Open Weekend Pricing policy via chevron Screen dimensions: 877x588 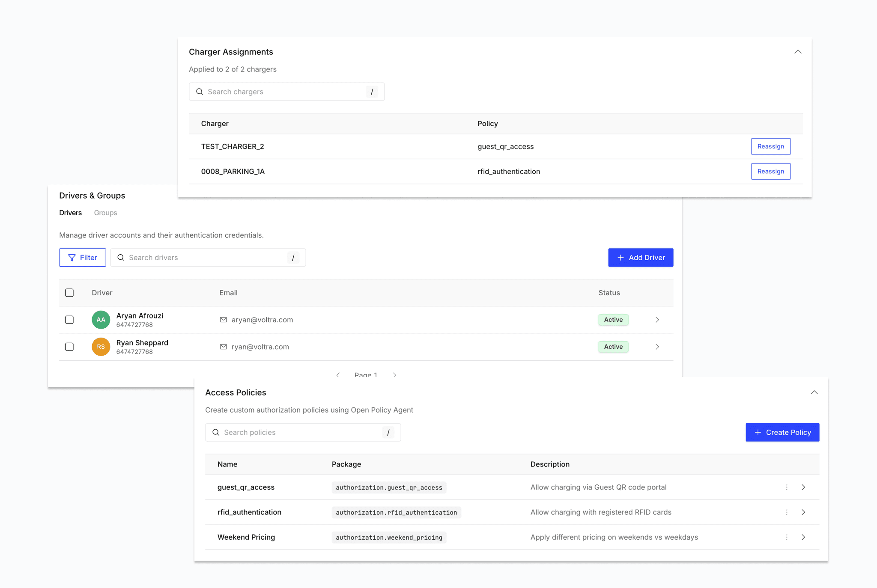click(803, 537)
